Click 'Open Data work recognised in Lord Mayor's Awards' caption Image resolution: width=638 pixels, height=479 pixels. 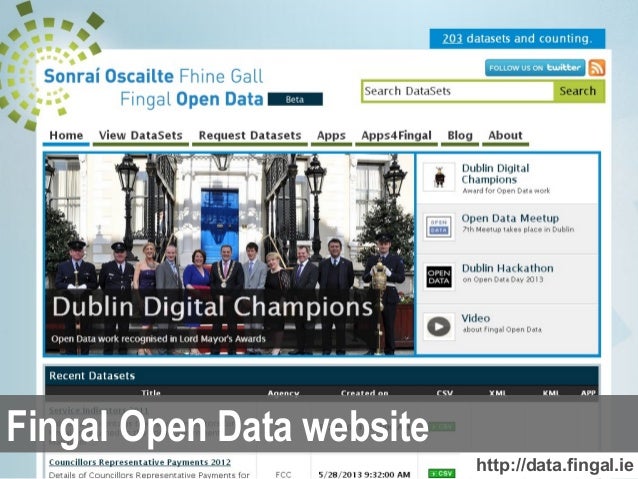tap(158, 339)
